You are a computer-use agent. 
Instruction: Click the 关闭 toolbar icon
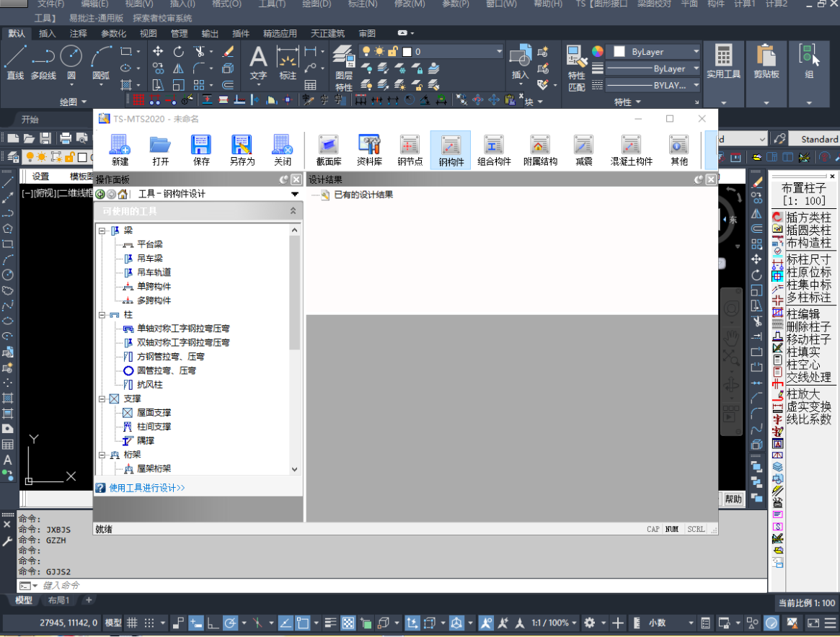pos(283,150)
